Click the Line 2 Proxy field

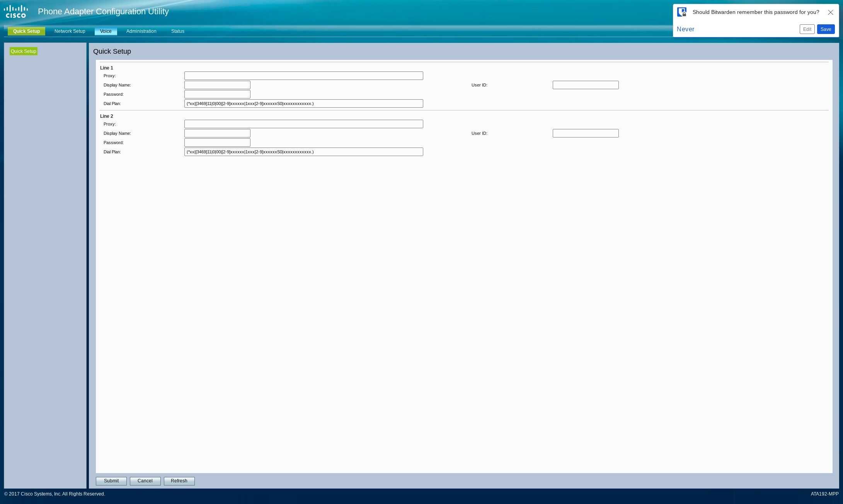click(303, 124)
